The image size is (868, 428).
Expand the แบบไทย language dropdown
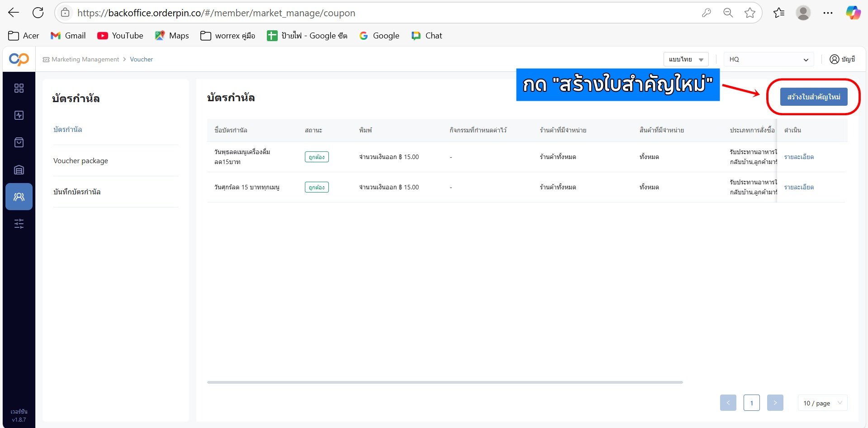[686, 59]
